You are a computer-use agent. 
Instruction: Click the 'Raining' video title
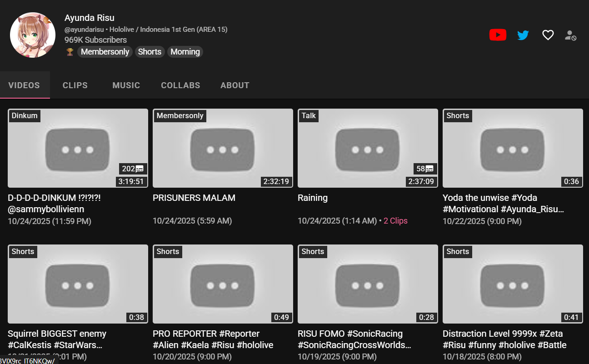point(313,198)
